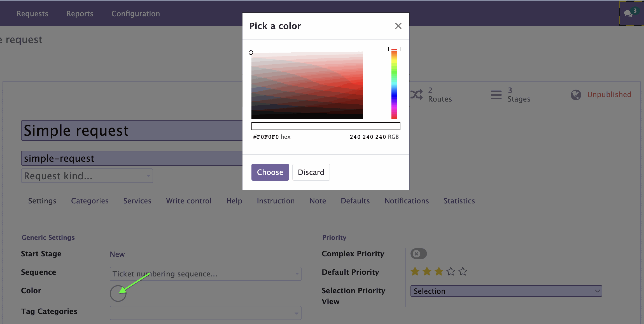Open the chat messages icon
Viewport: 644px width, 324px height.
[x=628, y=13]
